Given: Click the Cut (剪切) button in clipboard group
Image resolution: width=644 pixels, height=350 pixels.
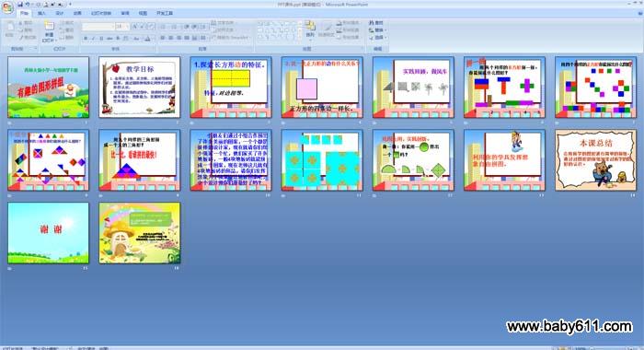Looking at the screenshot, I should (25, 23).
